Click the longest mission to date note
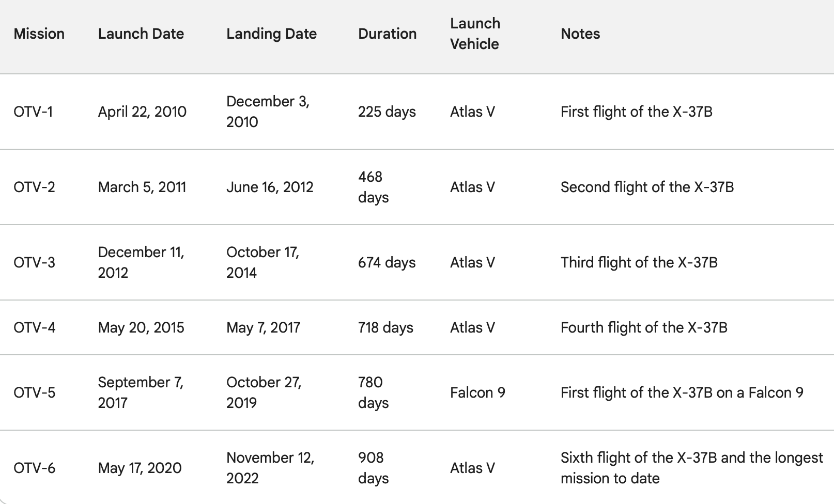 [x=691, y=468]
